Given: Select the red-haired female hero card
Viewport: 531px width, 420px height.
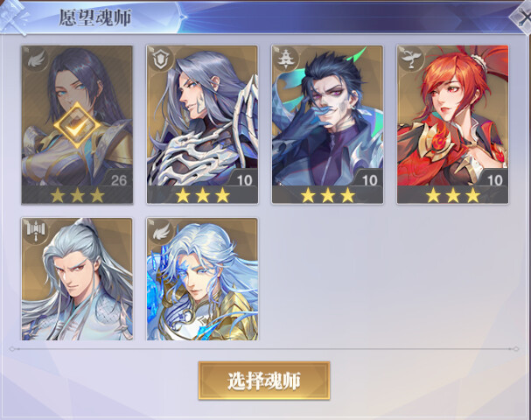Looking at the screenshot, I should (x=453, y=125).
